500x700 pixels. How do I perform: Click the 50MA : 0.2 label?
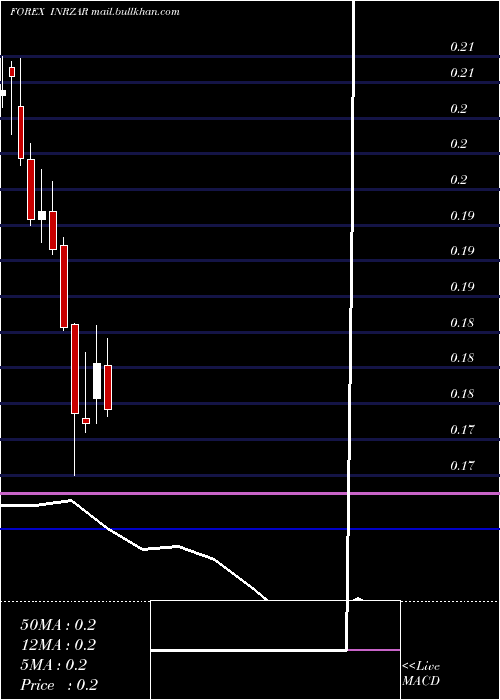[x=58, y=625]
